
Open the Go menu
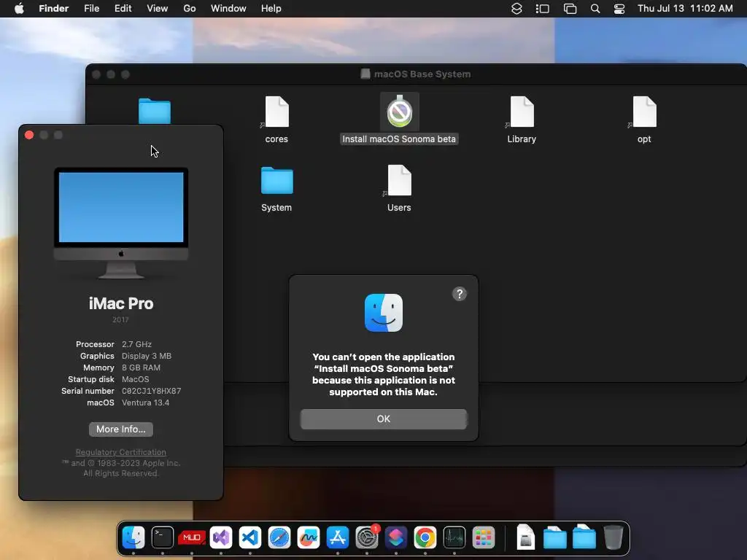click(x=190, y=9)
